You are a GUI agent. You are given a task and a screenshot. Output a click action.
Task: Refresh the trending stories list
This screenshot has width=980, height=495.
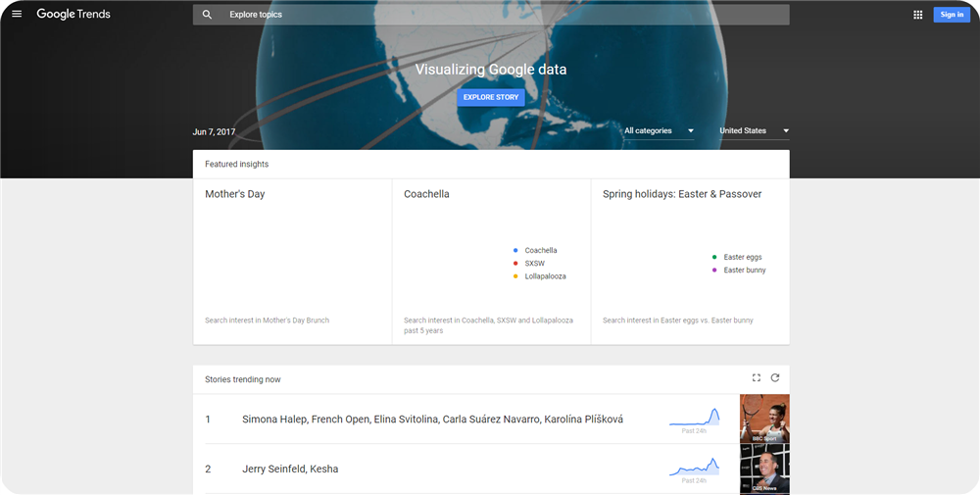775,377
